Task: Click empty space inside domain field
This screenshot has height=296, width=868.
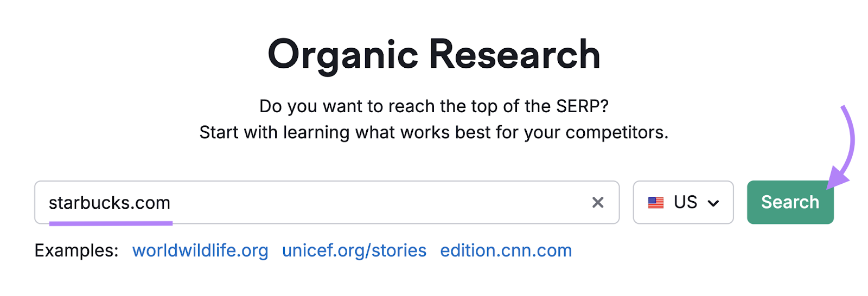Action: point(380,202)
